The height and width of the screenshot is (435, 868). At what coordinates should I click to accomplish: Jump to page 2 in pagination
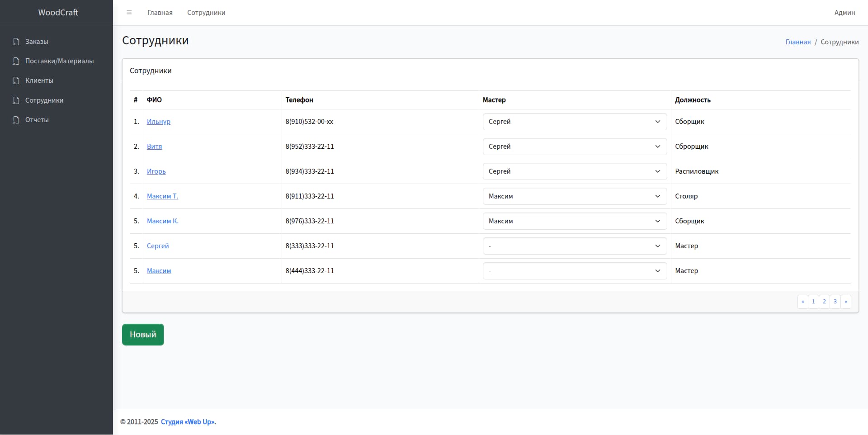[x=824, y=302]
